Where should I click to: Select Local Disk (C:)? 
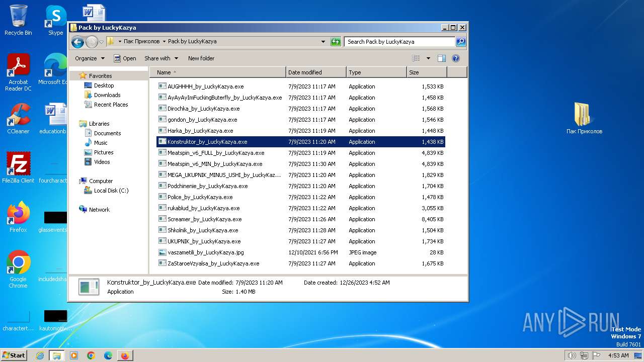pyautogui.click(x=111, y=191)
